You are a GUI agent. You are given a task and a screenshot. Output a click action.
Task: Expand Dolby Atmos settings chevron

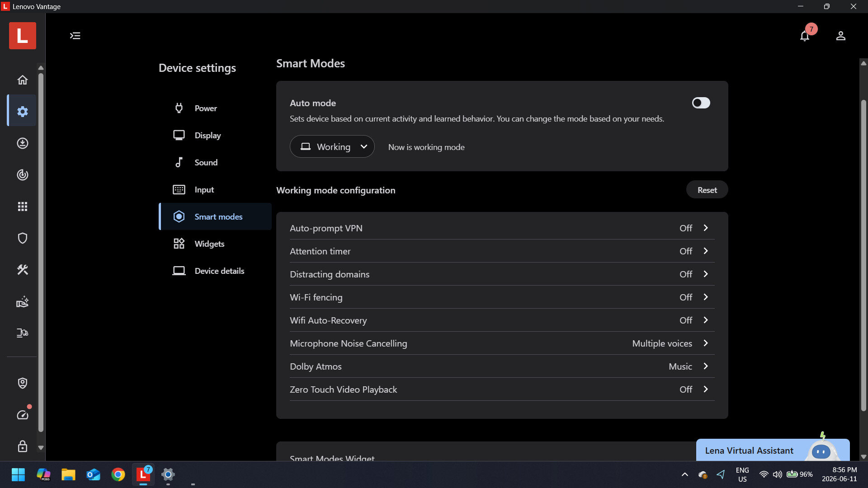pos(706,366)
